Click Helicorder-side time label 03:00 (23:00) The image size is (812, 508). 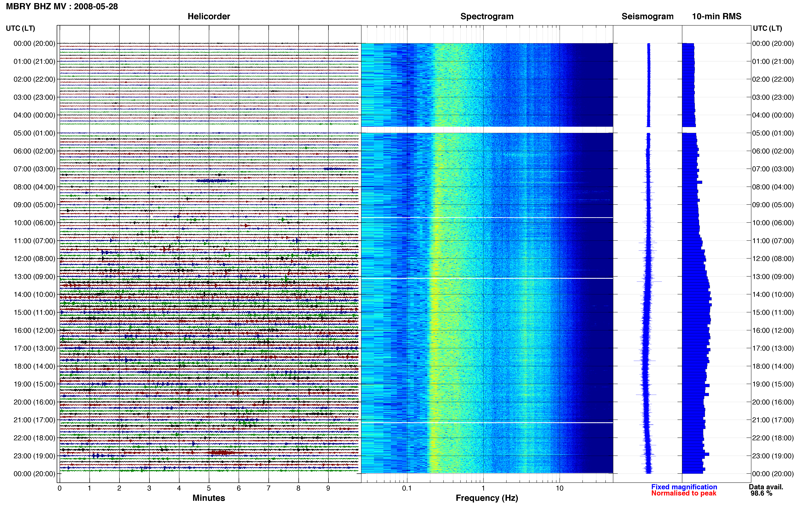coord(34,97)
